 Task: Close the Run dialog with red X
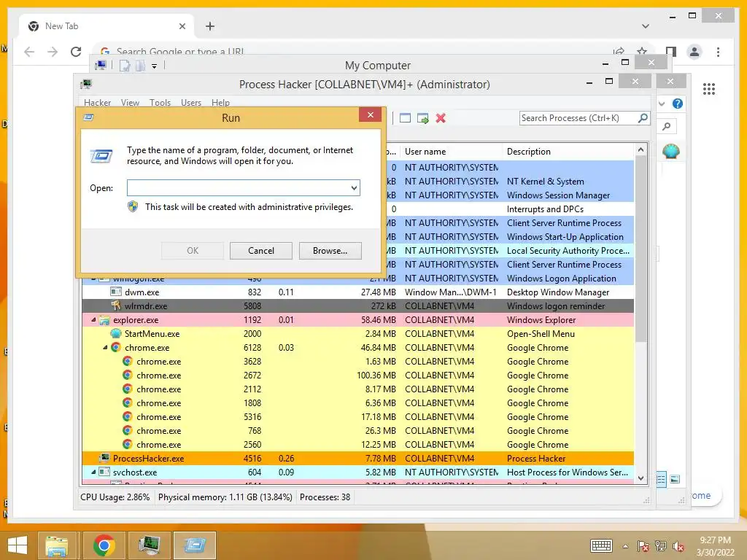(x=370, y=114)
